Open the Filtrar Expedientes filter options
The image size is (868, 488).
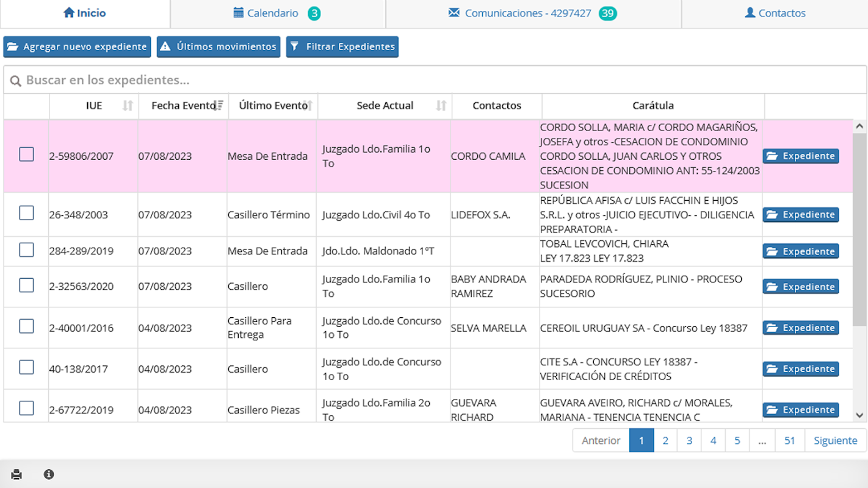click(342, 46)
